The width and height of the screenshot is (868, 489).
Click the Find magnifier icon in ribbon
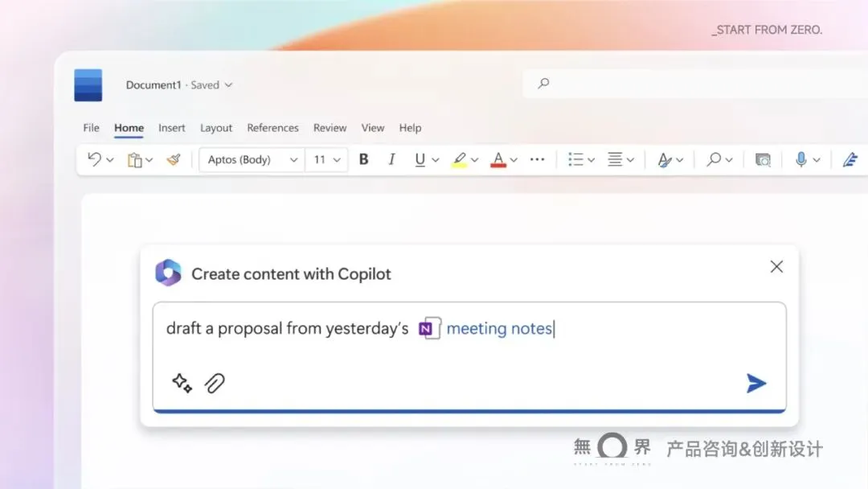[714, 159]
